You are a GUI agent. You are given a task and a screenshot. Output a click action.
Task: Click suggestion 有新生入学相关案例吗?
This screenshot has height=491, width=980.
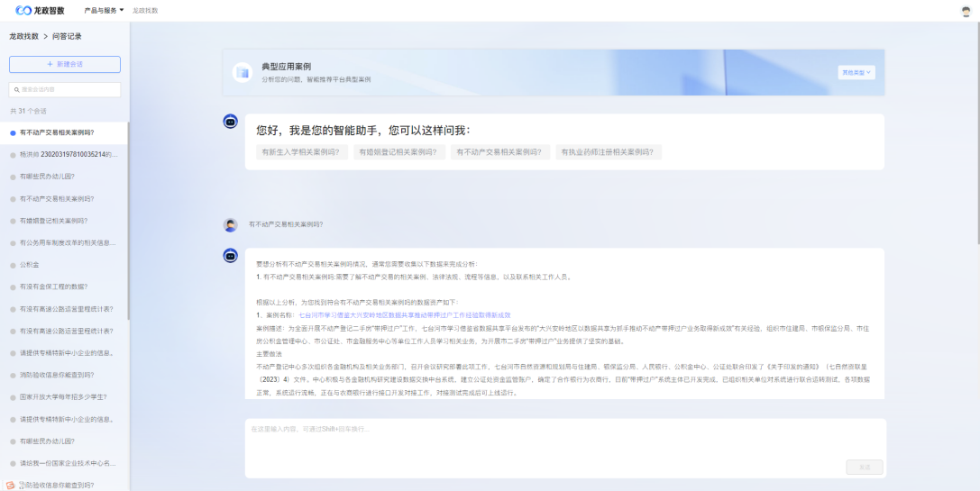click(301, 152)
